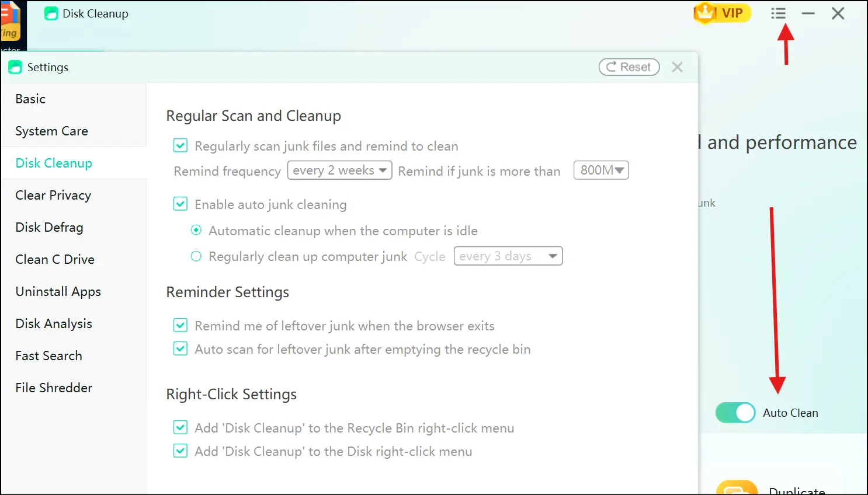
Task: Select 'Regularly clean up computer junk' radio button
Action: point(196,256)
